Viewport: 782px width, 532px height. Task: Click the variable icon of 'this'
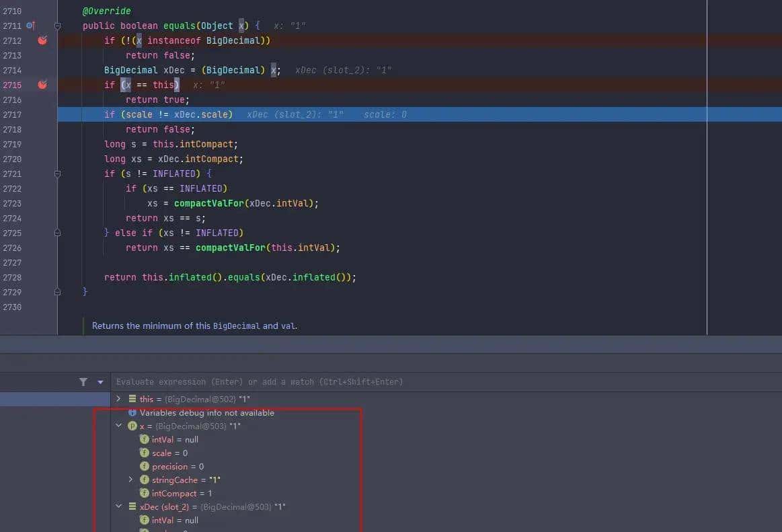[x=132, y=399]
